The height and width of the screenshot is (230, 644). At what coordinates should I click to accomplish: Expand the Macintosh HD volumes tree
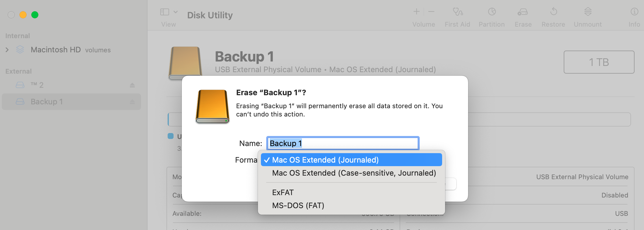pos(7,50)
